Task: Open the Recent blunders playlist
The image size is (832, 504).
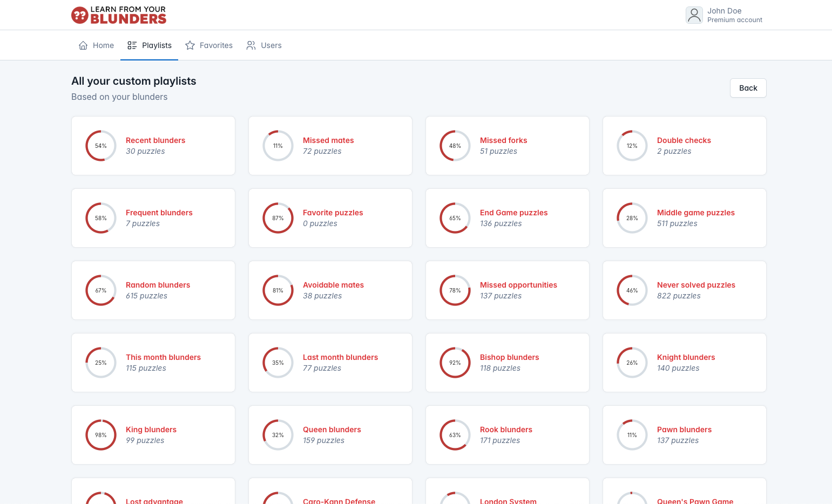Action: [x=153, y=146]
